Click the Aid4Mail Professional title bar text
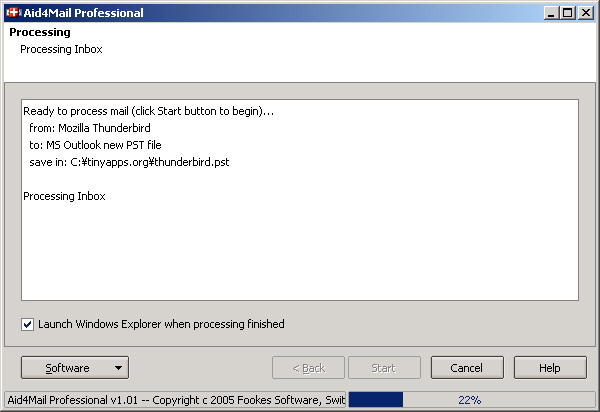Viewport: 600px width, 412px height. click(x=85, y=13)
